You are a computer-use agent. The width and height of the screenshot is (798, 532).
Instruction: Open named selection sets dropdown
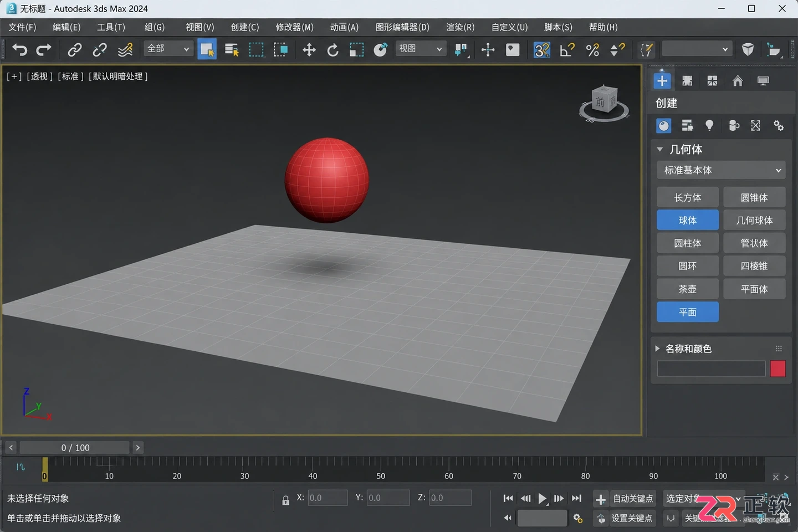pos(697,49)
